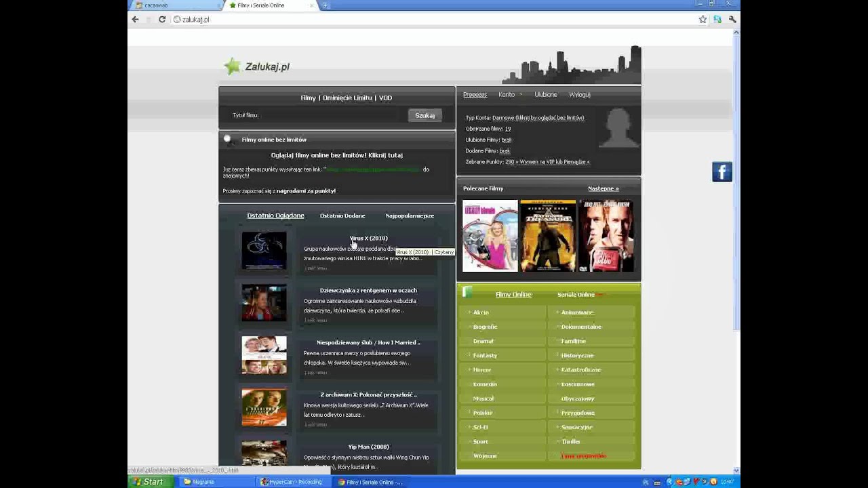868x488 pixels.
Task: Switch to the cacaoweb tab
Action: [175, 5]
